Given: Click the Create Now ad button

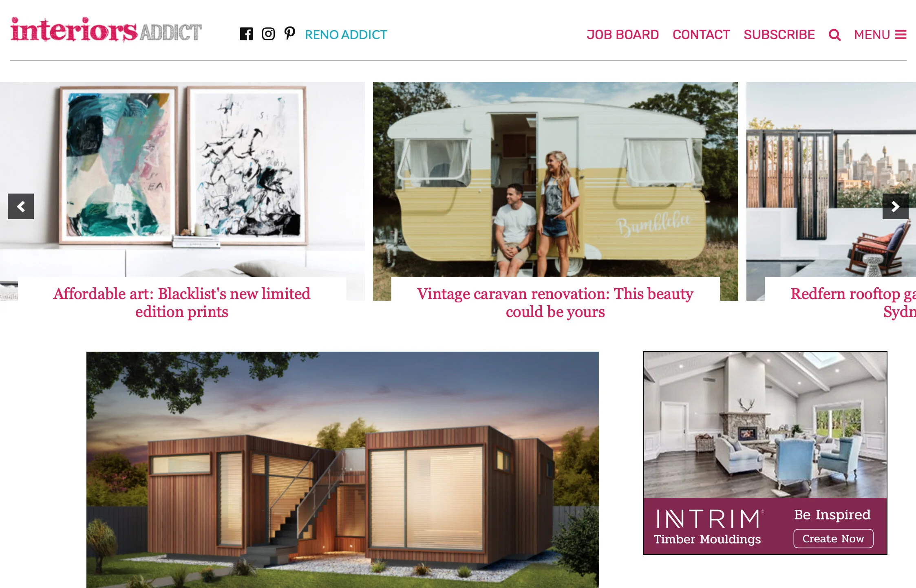Looking at the screenshot, I should coord(833,539).
